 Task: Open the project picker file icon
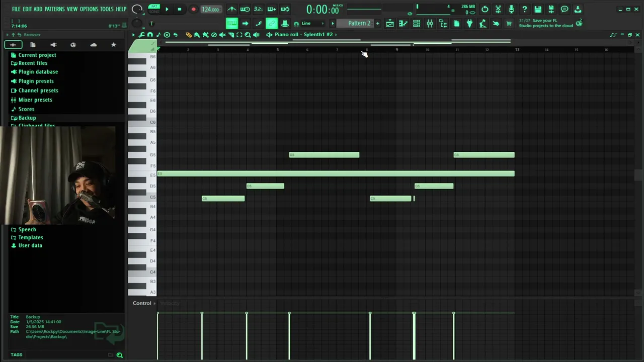(456, 23)
